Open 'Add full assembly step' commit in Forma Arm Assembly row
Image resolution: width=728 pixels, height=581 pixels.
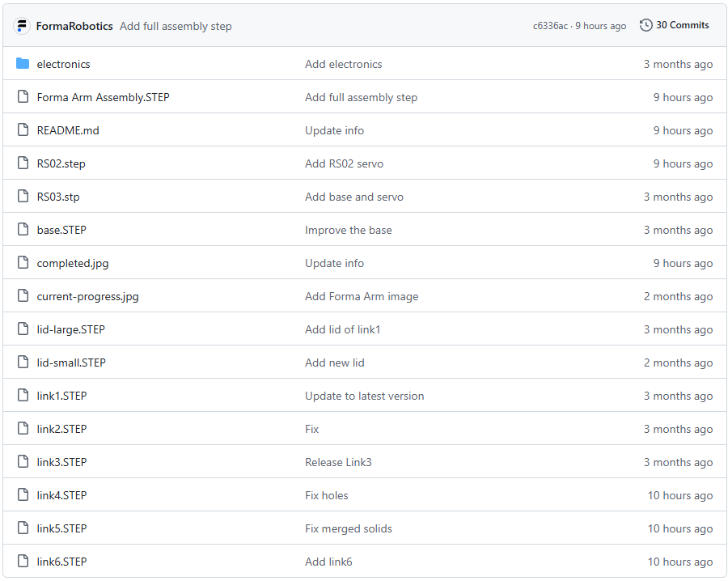[x=362, y=98]
